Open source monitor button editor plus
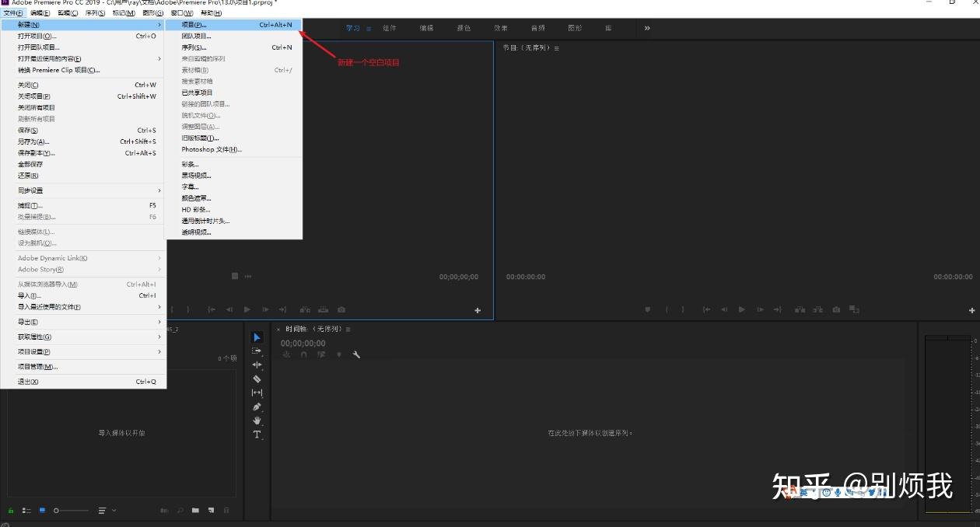This screenshot has height=527, width=980. click(478, 310)
